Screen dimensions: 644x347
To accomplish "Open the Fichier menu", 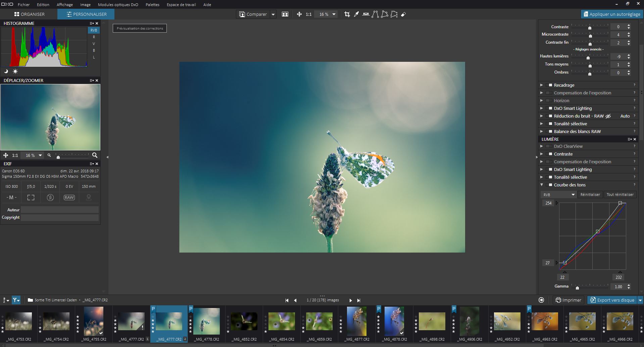I will tap(24, 5).
